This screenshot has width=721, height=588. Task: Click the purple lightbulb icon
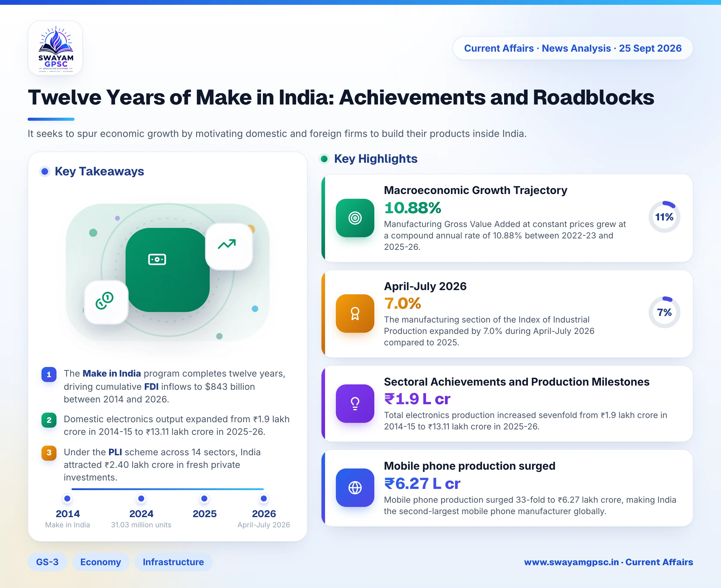[355, 403]
